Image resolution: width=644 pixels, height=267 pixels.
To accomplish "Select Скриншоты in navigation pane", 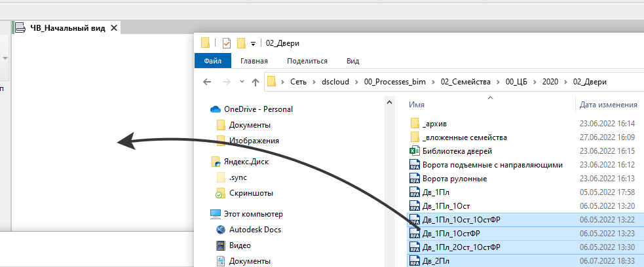I will pos(252,193).
